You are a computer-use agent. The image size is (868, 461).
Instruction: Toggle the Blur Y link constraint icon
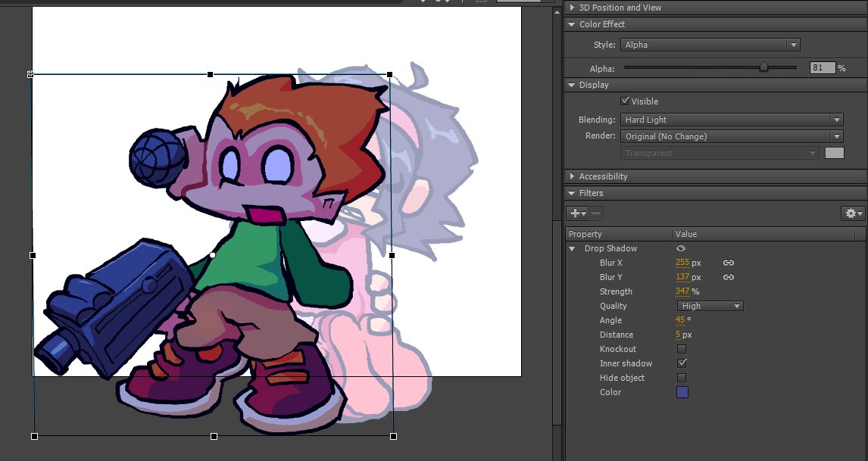[x=729, y=277]
